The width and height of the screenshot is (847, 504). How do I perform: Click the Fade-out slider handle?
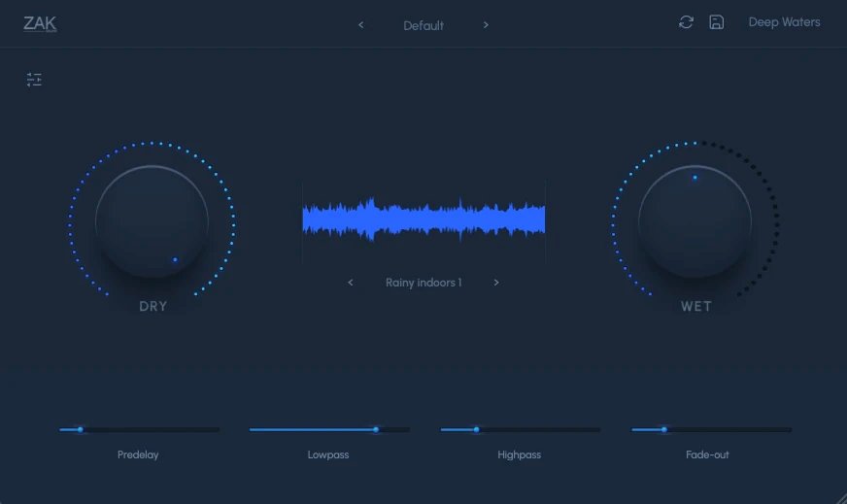tap(664, 430)
